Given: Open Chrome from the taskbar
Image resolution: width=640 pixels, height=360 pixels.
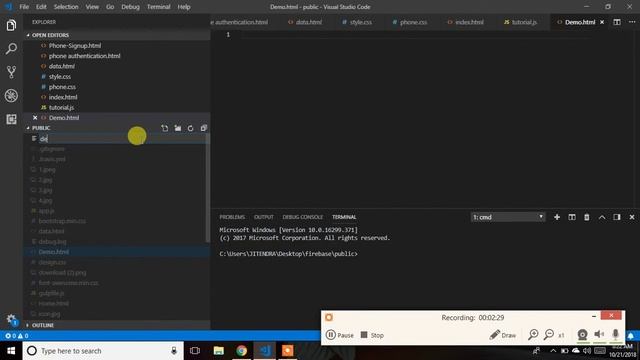Looking at the screenshot, I should (241, 351).
